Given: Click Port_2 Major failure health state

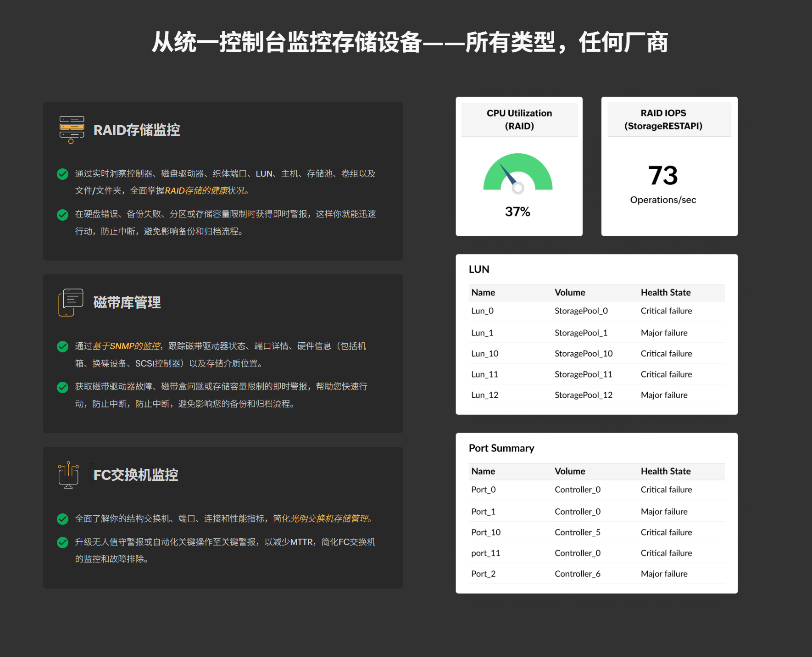Looking at the screenshot, I should (664, 573).
